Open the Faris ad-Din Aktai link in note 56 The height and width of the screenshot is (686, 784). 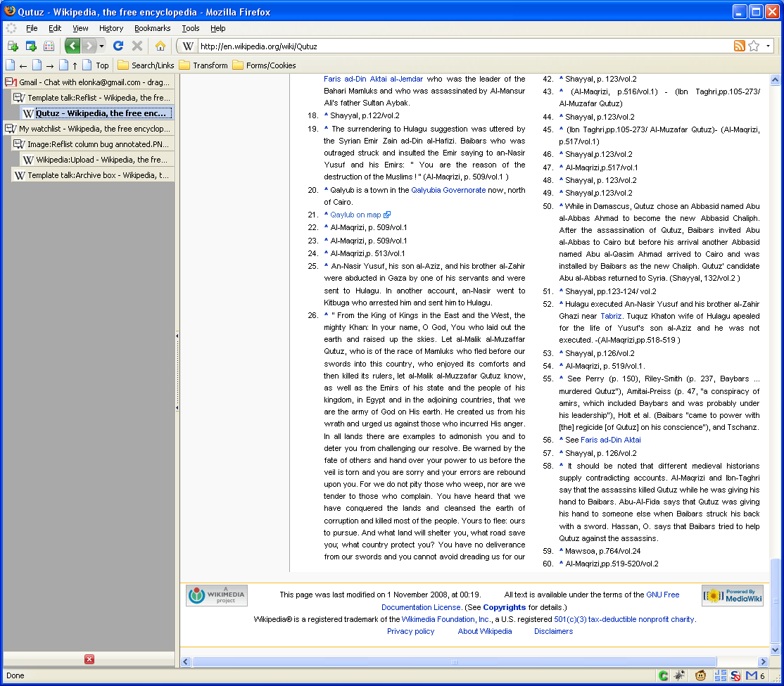pos(610,440)
